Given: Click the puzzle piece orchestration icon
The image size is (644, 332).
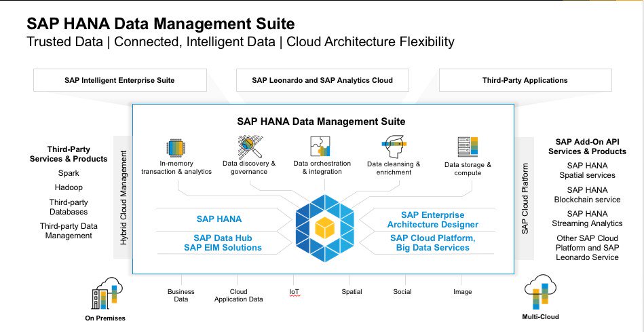Looking at the screenshot, I should click(320, 146).
